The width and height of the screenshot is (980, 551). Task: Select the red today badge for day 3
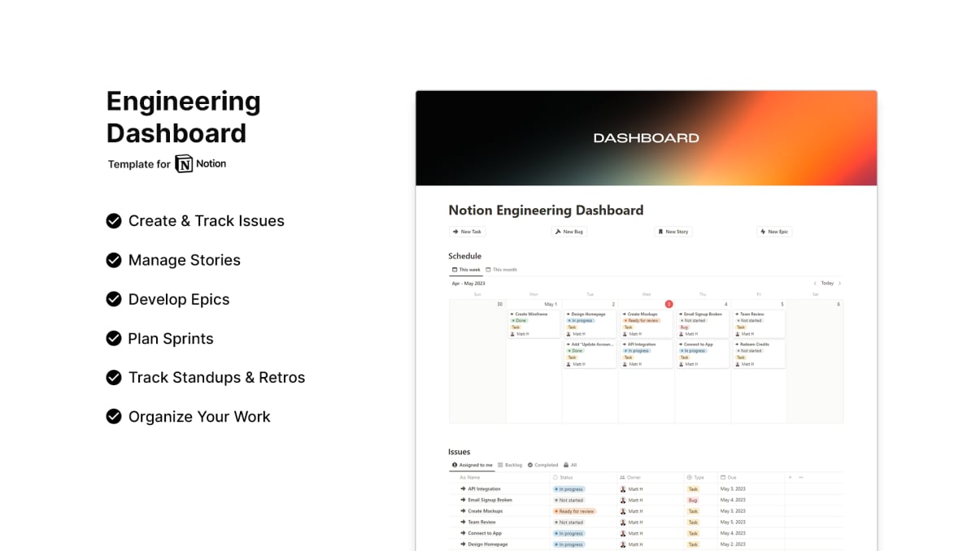669,304
